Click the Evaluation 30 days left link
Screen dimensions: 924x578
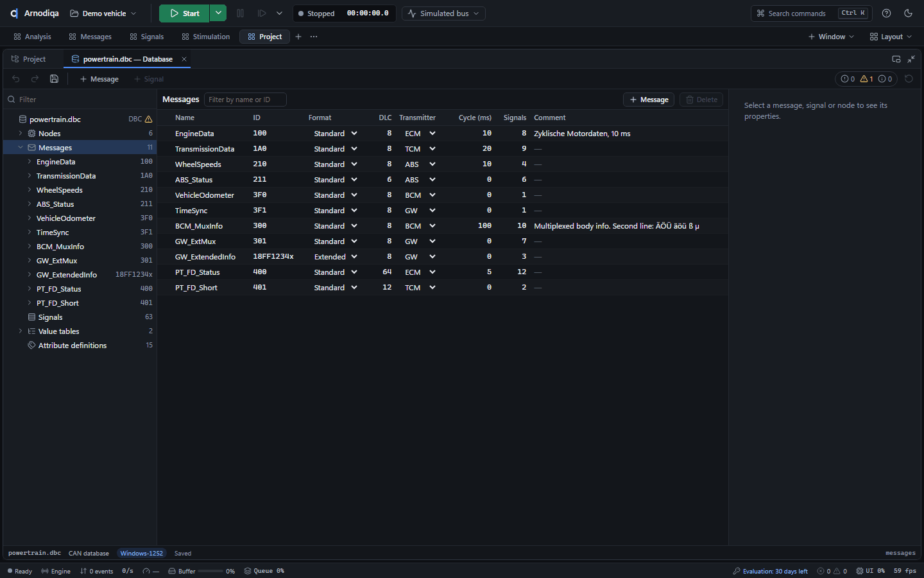point(770,571)
